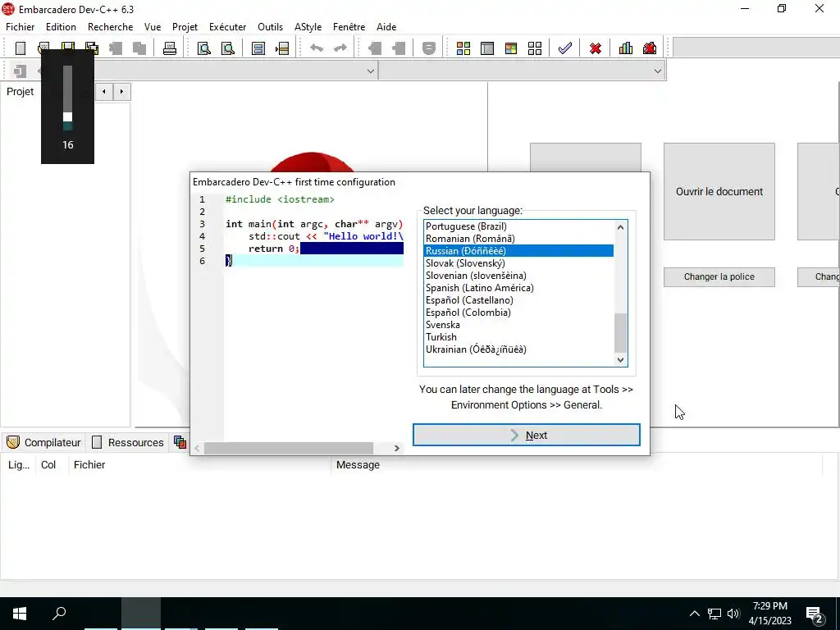Image resolution: width=840 pixels, height=630 pixels.
Task: Open the network tray icon
Action: (x=714, y=614)
